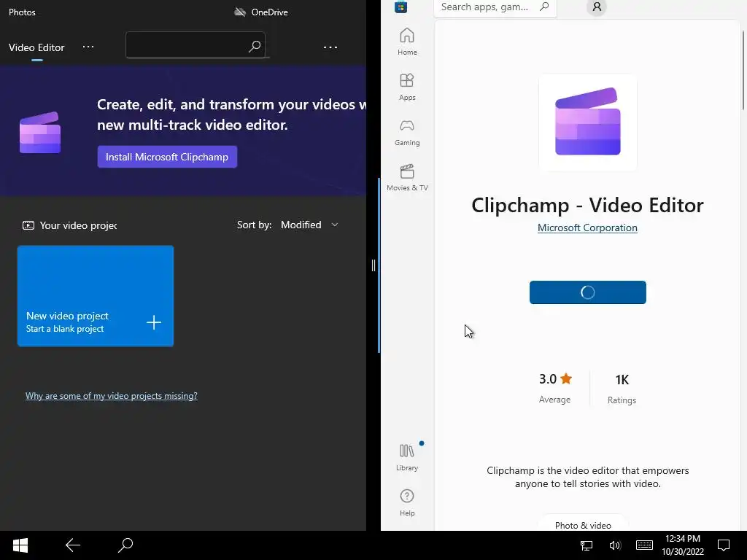Viewport: 747px width, 560px height.
Task: Open the Microsoft Corporation publisher link
Action: 587,227
